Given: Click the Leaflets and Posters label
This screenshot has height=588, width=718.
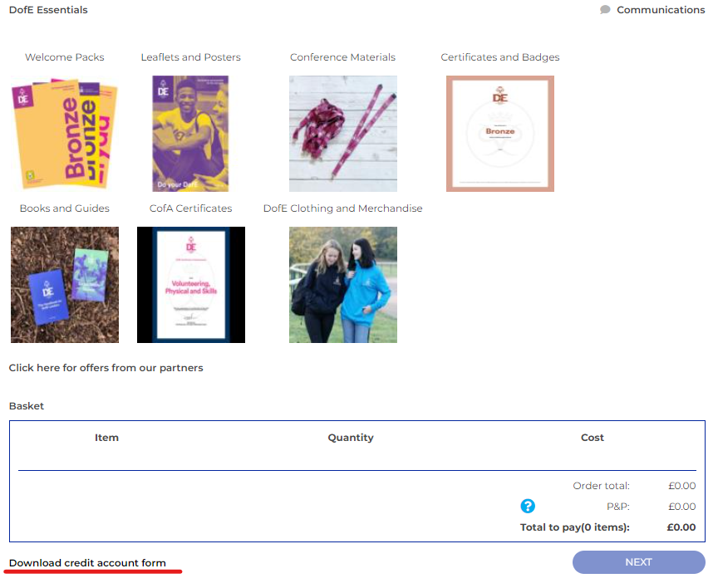Looking at the screenshot, I should [x=190, y=57].
